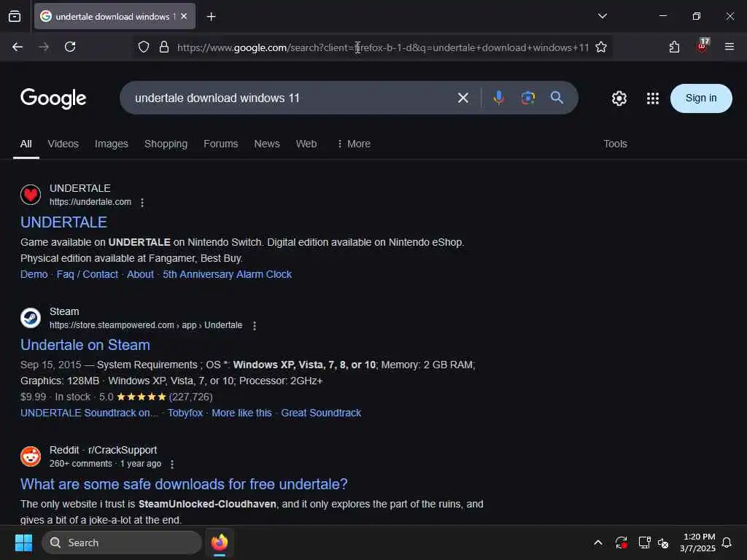Viewport: 747px width, 560px height.
Task: Switch to the Videos tab
Action: pyautogui.click(x=63, y=144)
